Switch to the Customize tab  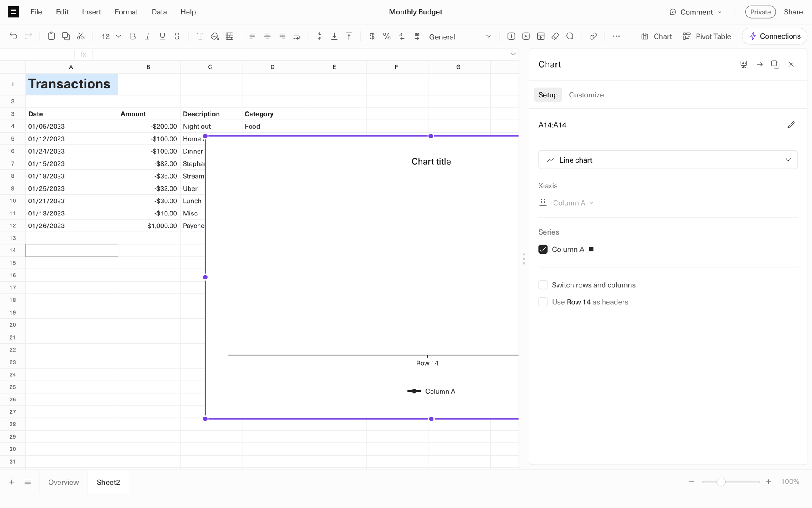[x=586, y=95]
